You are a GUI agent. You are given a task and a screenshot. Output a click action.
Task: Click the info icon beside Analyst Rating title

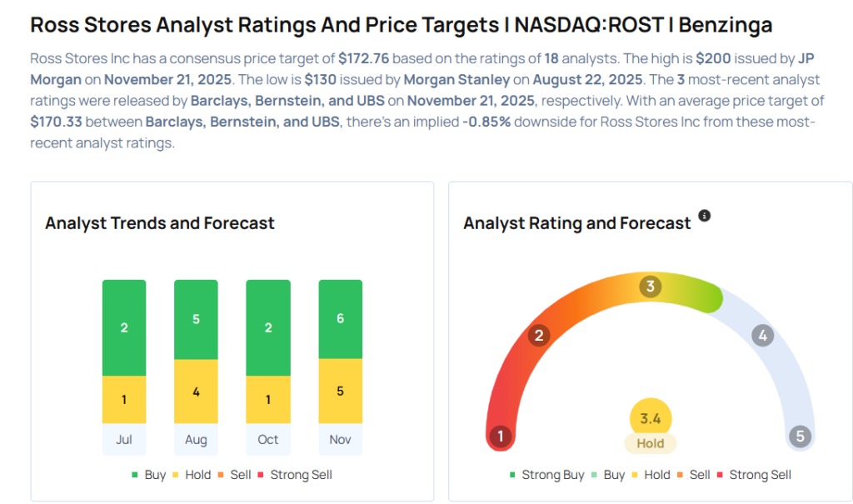click(x=704, y=216)
